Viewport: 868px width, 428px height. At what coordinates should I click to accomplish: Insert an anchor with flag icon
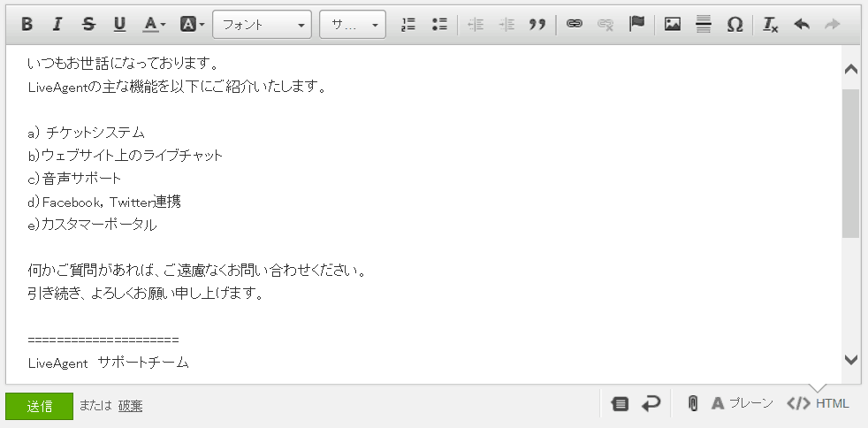coord(637,25)
